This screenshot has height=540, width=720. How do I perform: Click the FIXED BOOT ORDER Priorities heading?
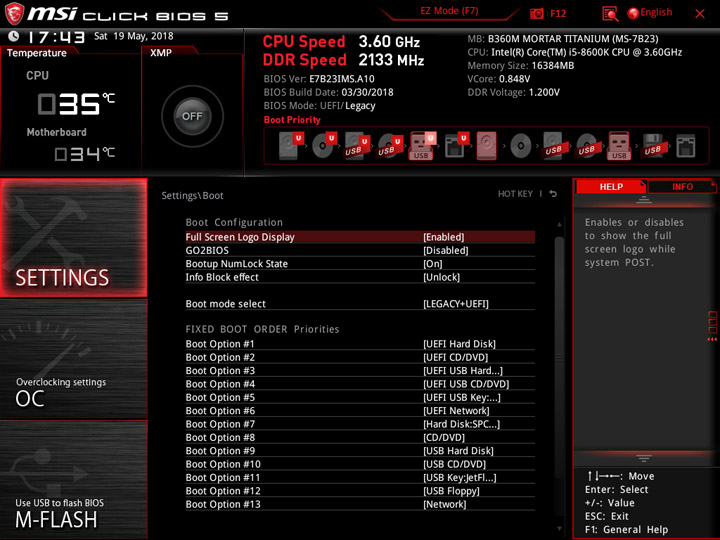262,329
